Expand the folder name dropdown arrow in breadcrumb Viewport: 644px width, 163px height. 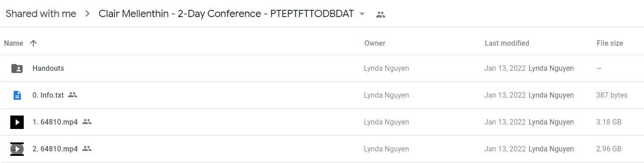tap(362, 14)
